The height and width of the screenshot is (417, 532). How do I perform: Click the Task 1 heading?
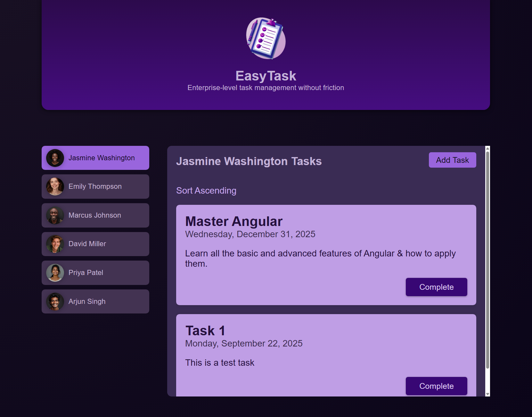pyautogui.click(x=205, y=331)
